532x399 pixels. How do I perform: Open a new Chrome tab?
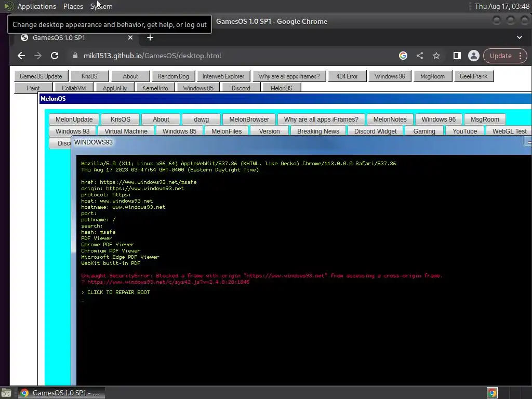point(150,37)
